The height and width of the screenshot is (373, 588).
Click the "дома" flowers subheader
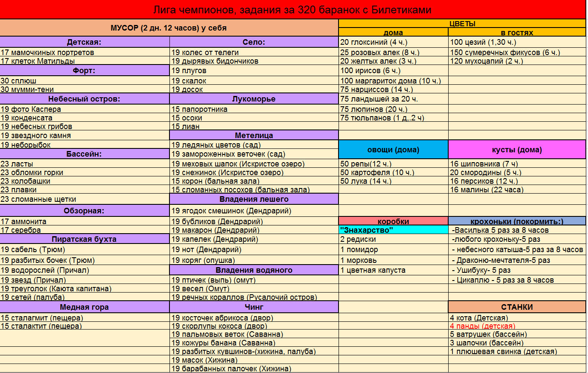point(393,32)
